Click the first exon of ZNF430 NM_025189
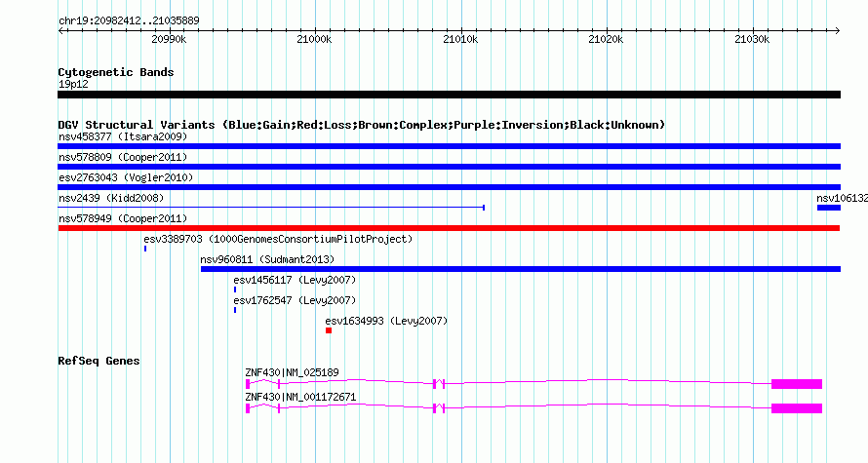Viewport: 868px width, 463px height. pos(248,384)
